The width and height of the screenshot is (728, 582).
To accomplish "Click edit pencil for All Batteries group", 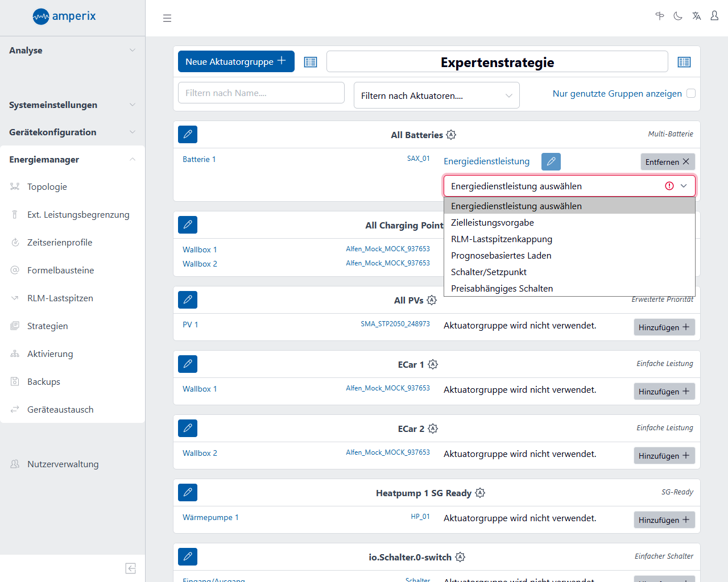I will 188,135.
